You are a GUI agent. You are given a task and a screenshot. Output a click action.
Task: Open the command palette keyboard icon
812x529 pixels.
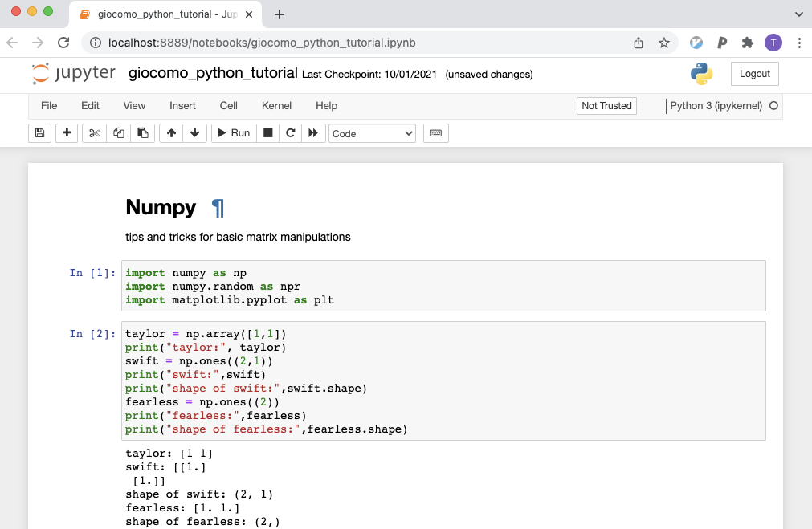[435, 132]
